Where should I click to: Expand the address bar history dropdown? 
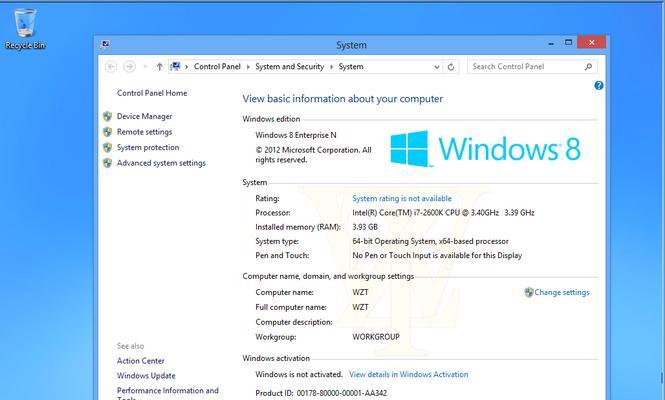coord(436,67)
